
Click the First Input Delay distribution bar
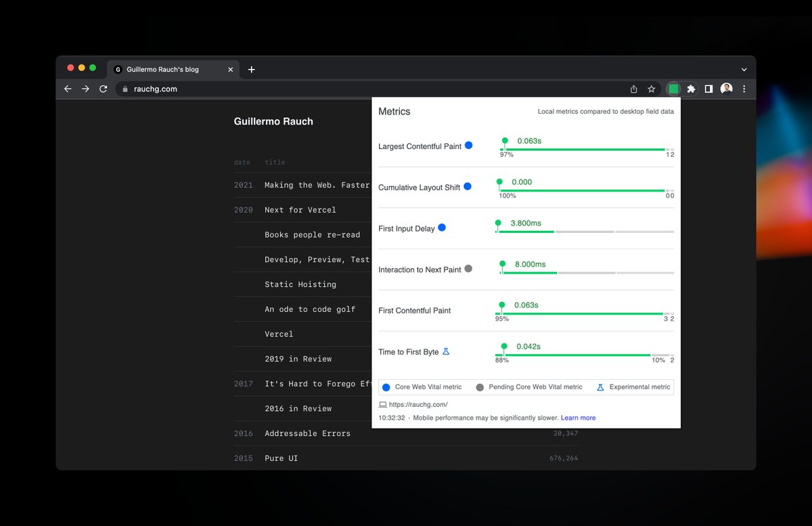[585, 232]
